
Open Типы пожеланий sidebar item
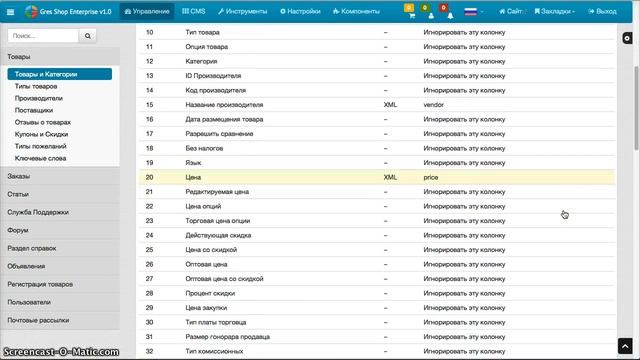[x=40, y=146]
